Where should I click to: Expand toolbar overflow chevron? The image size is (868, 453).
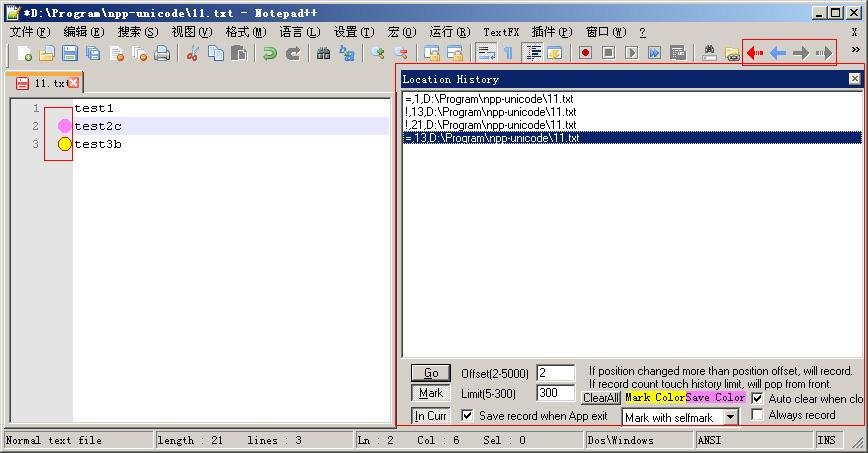point(855,50)
